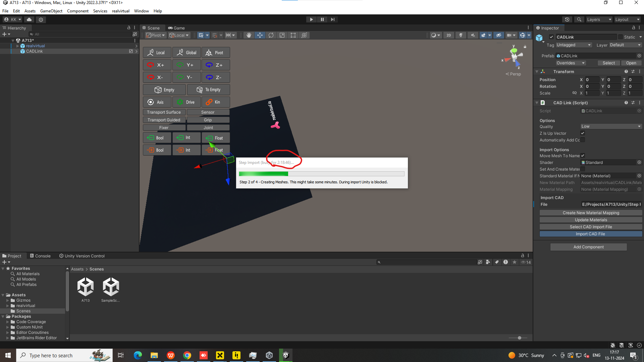Open the Layout dropdown
This screenshot has width=644, height=362.
627,19
